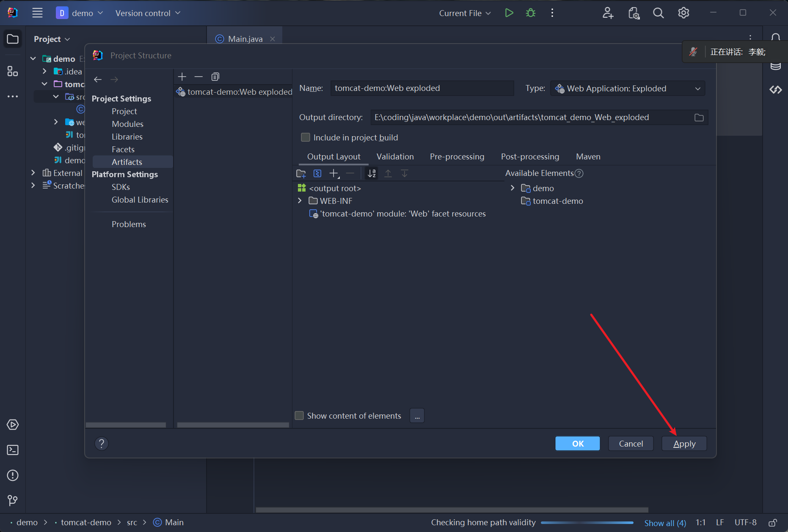Click the ellipsis button beside Show content
The height and width of the screenshot is (532, 788).
tap(417, 416)
